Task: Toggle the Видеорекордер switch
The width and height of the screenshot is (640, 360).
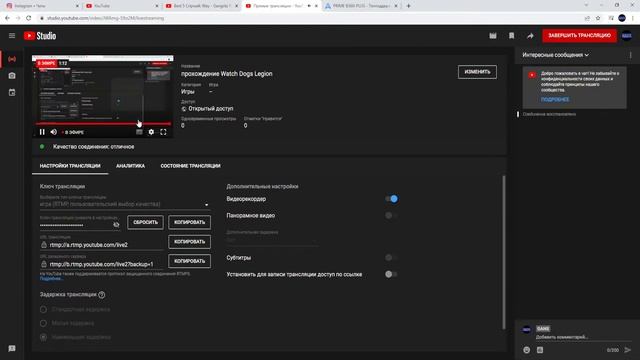Action: click(x=391, y=199)
